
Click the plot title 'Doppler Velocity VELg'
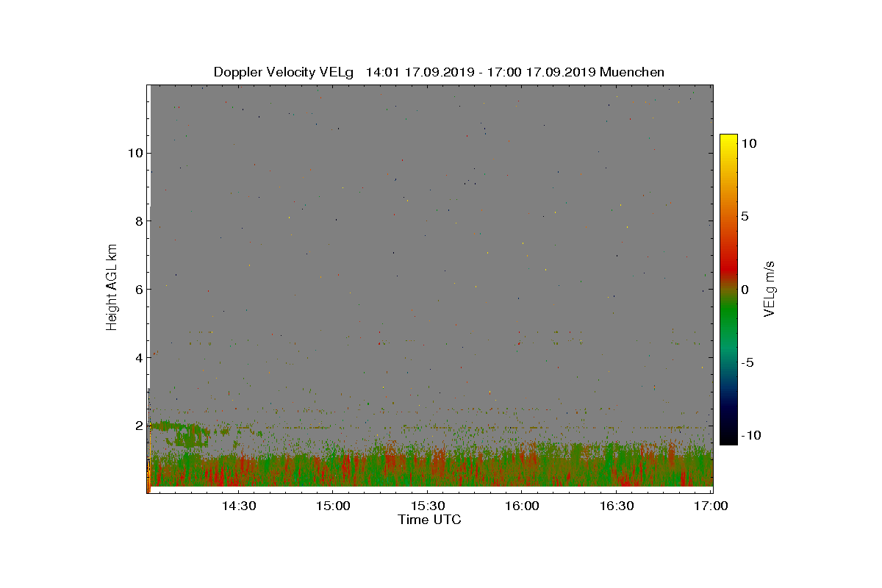pos(283,72)
